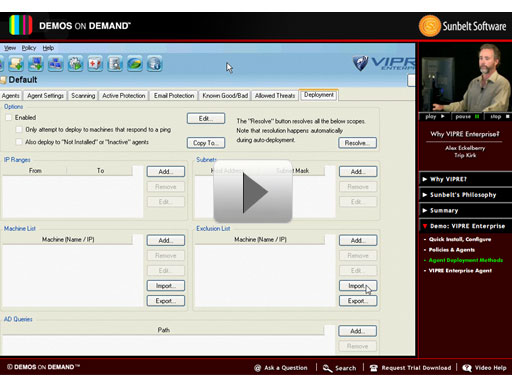Open the View menu

(x=10, y=48)
